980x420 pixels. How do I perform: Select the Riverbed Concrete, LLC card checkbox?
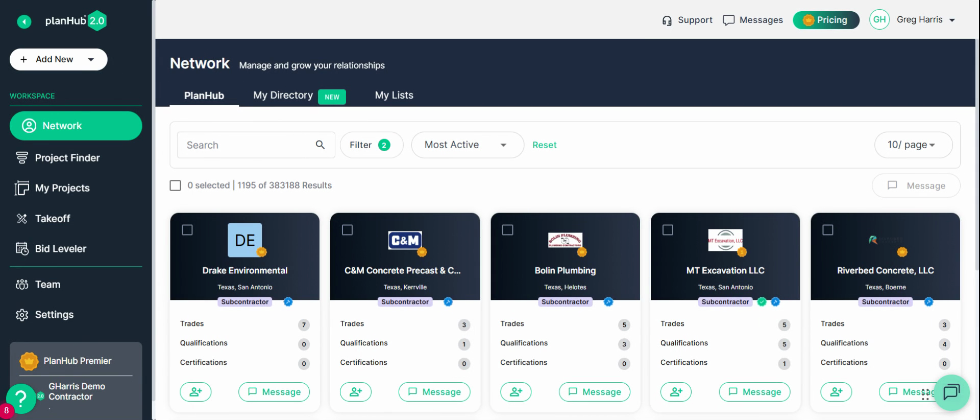tap(828, 230)
